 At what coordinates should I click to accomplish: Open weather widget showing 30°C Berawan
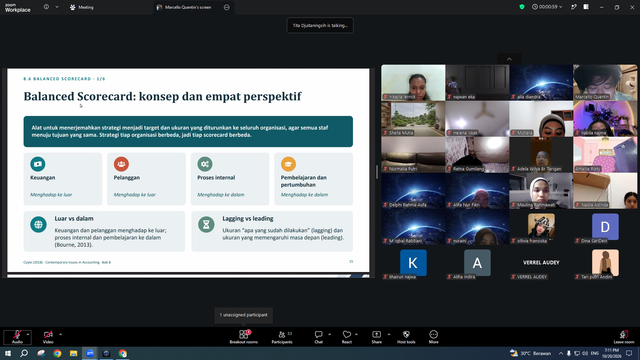531,353
